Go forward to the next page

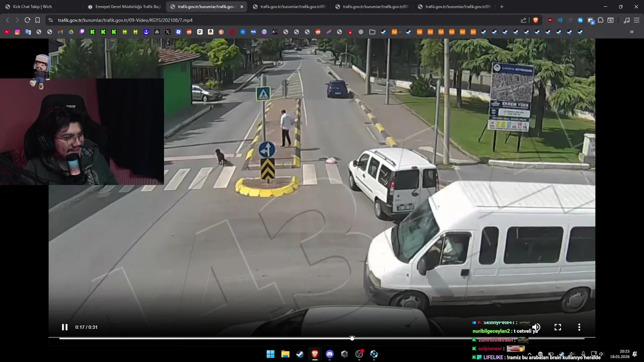tap(17, 20)
